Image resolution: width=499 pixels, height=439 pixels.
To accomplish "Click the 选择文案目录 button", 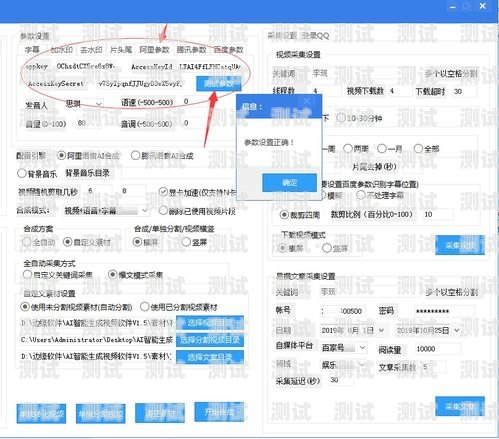I will point(210,358).
